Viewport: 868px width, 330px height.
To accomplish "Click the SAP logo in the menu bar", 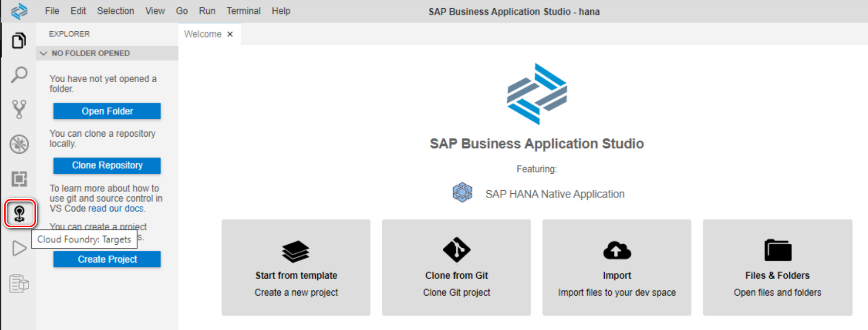I will (x=20, y=11).
